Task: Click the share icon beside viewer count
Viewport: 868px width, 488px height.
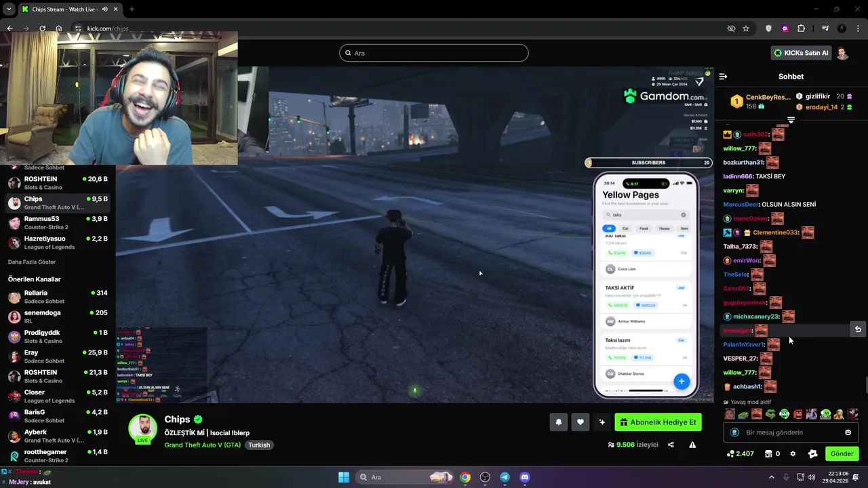Action: (x=671, y=445)
